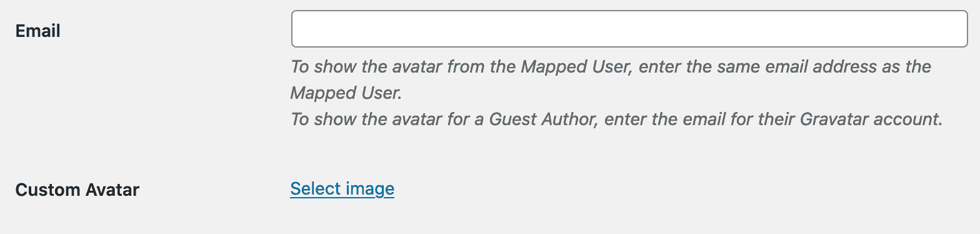Open the Select image link
980x234 pixels.
tap(342, 188)
